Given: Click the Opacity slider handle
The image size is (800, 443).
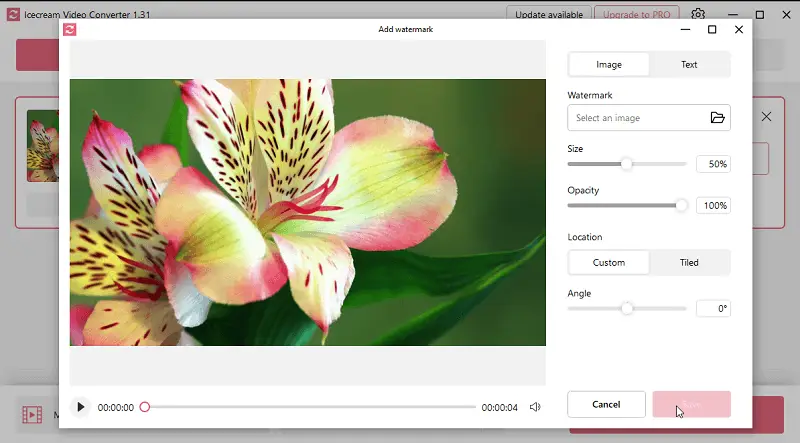Looking at the screenshot, I should tap(681, 205).
